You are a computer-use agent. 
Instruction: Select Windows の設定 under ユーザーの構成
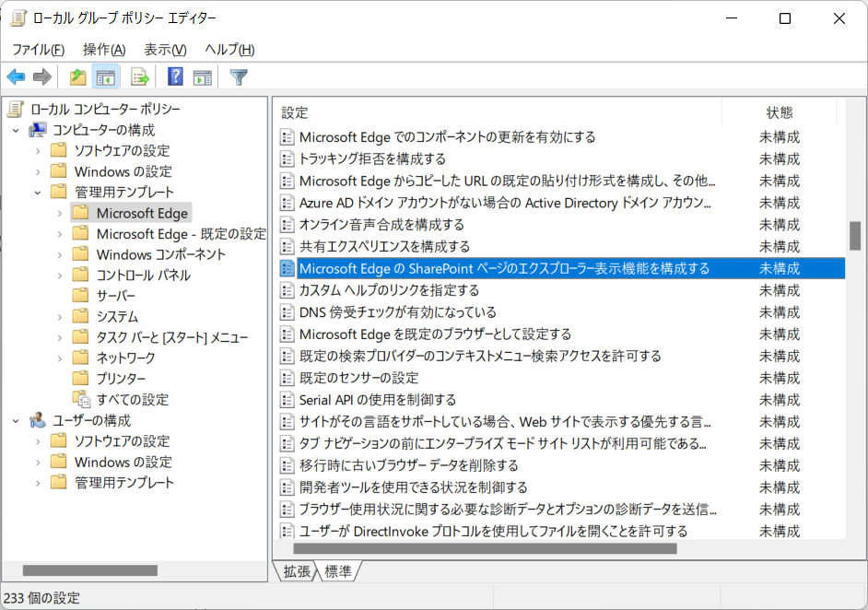pos(123,463)
